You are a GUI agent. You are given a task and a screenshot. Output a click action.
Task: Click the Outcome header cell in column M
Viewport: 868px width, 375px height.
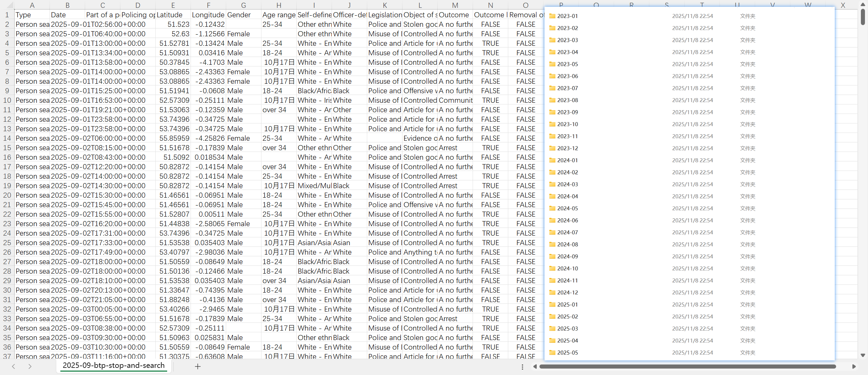coord(455,15)
